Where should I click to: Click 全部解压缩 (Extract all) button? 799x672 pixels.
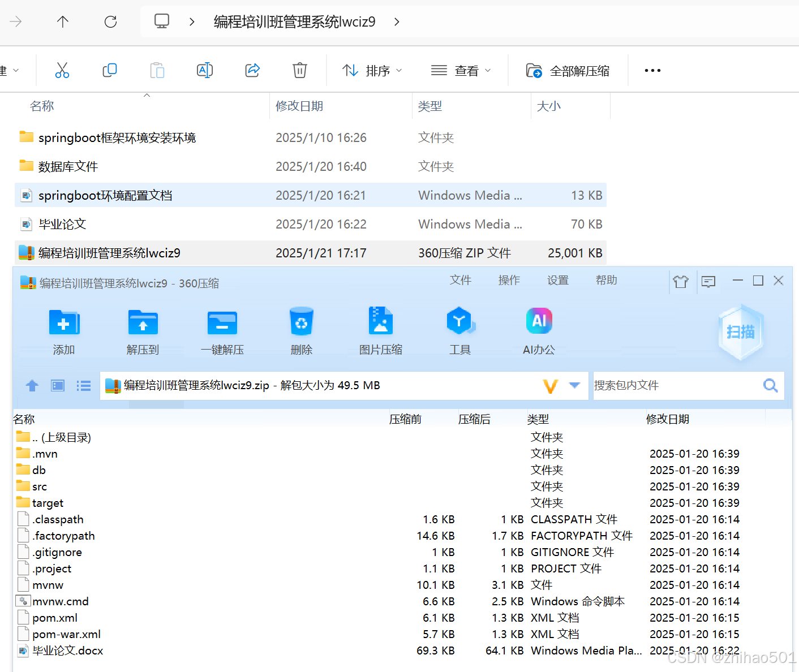coord(568,70)
